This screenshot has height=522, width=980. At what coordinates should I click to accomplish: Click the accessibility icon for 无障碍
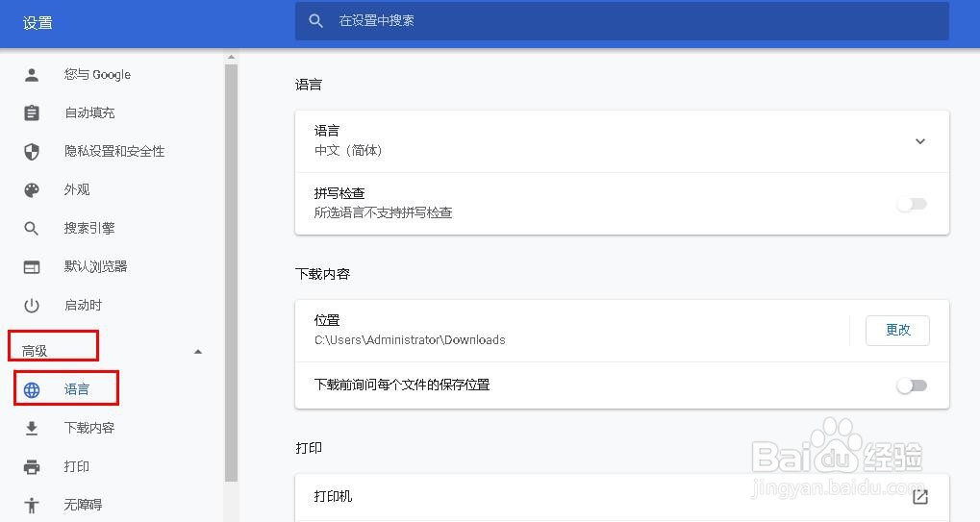pyautogui.click(x=31, y=505)
